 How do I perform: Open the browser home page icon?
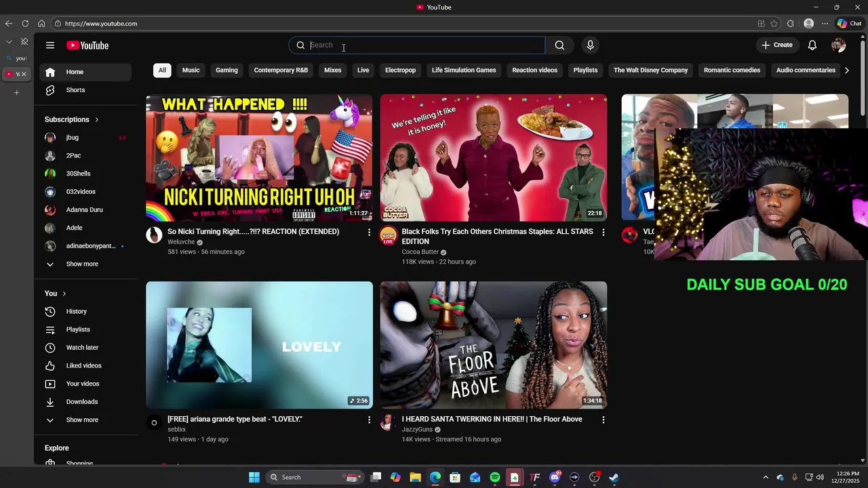tap(41, 24)
